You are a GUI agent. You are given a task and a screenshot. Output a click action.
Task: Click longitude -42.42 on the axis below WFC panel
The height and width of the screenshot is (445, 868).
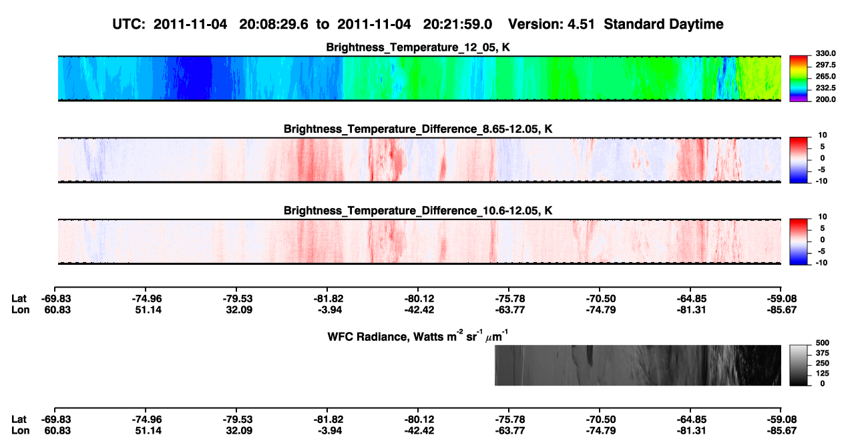[x=418, y=430]
